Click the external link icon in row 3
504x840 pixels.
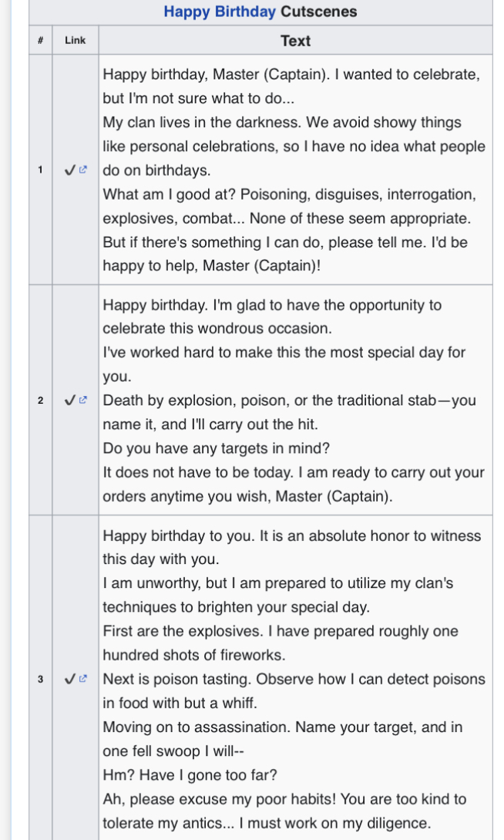tap(83, 679)
